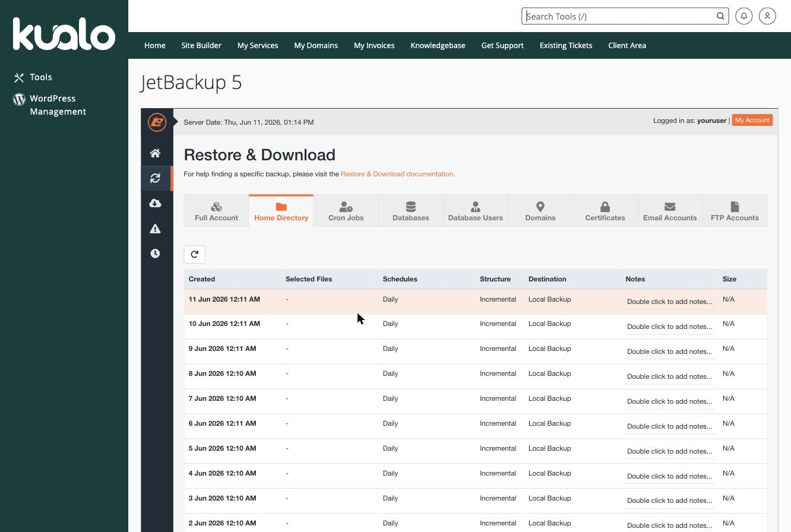Open Knowledgebase menu item

(438, 45)
